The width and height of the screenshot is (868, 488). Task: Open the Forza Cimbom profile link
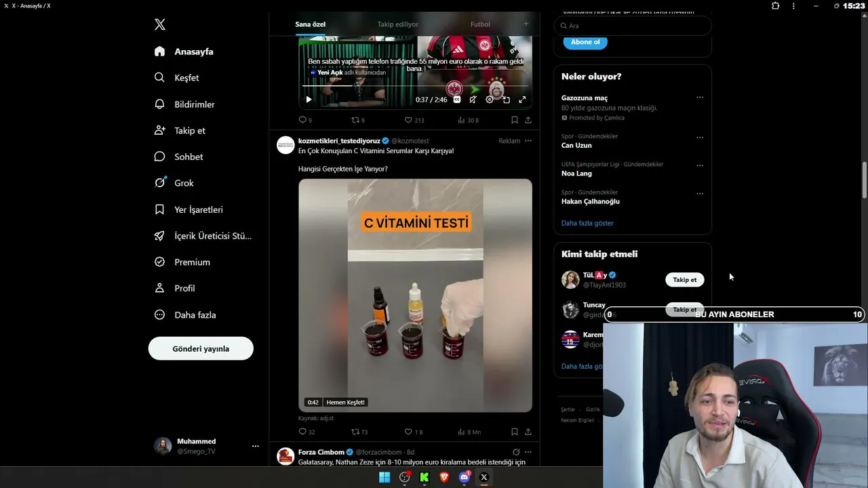(x=321, y=452)
